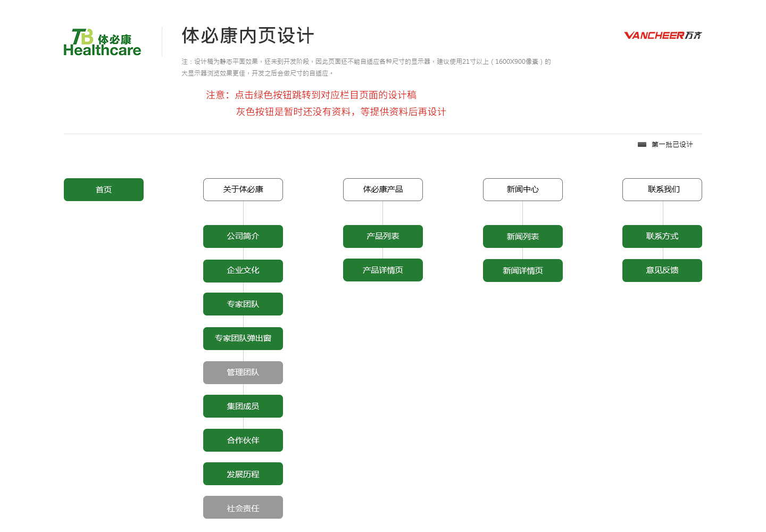Click the gray 社会责任 button
The image size is (766, 532).
pos(243,508)
